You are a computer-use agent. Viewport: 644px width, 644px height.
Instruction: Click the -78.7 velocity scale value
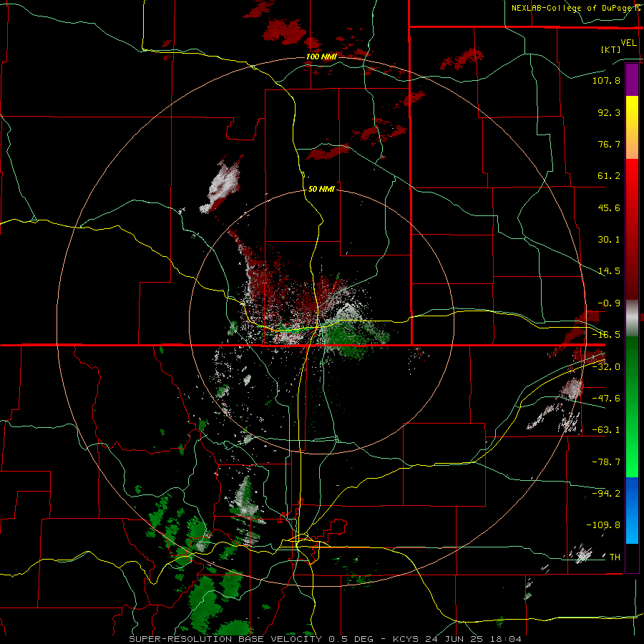606,462
